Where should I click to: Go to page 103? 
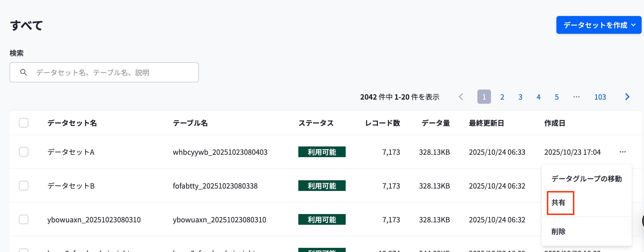[600, 97]
